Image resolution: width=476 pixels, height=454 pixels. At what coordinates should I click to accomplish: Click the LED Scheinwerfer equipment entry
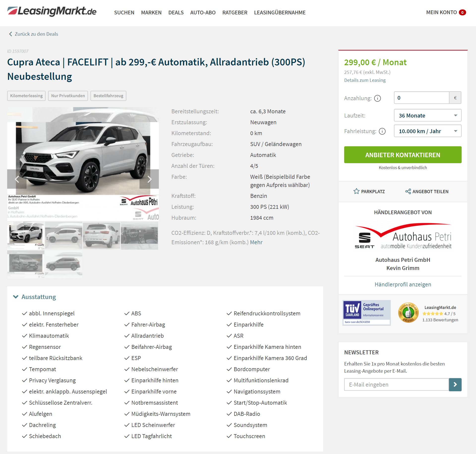pos(153,425)
